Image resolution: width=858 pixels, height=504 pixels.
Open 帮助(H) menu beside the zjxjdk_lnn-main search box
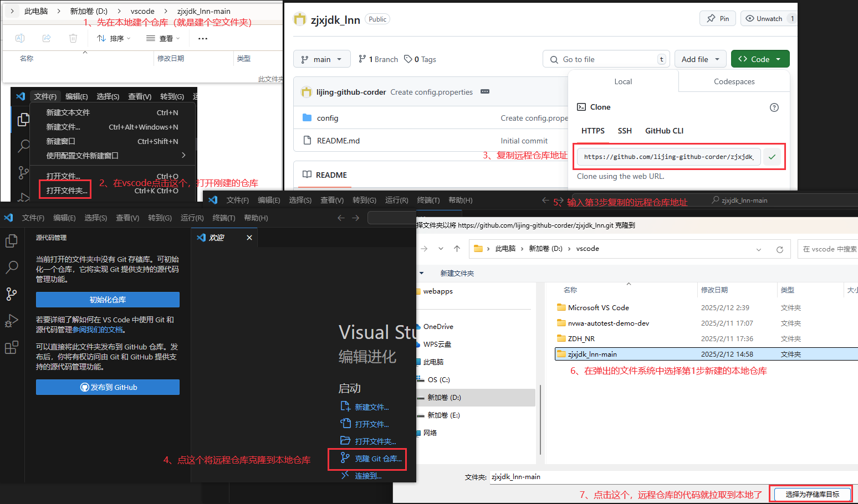click(x=461, y=200)
